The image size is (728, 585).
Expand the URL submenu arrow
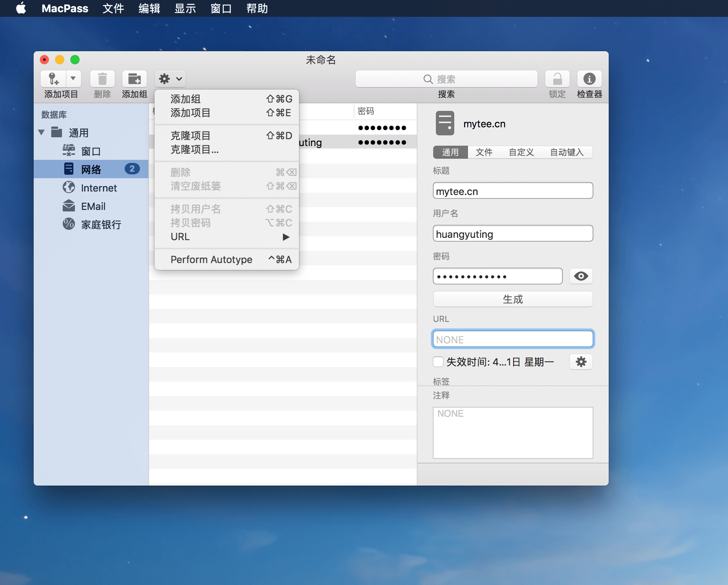tap(286, 237)
